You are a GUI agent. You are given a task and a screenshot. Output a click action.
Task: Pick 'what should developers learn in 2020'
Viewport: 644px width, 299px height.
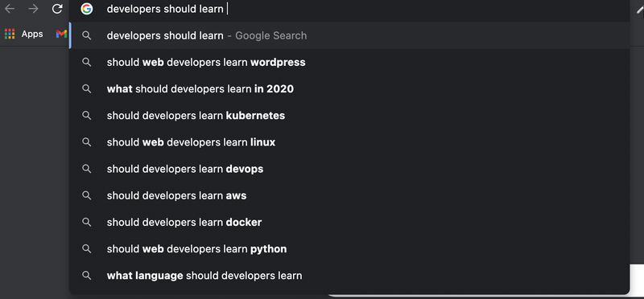[x=349, y=89]
